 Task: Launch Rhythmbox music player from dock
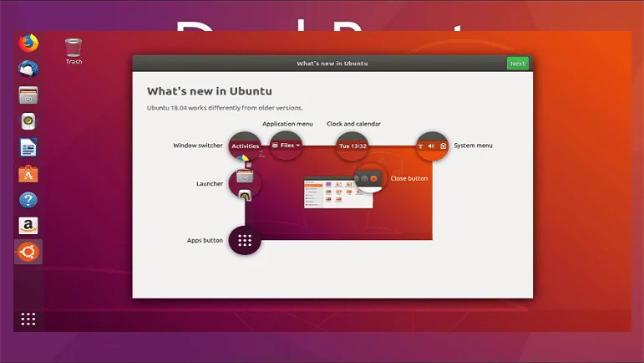pyautogui.click(x=28, y=121)
